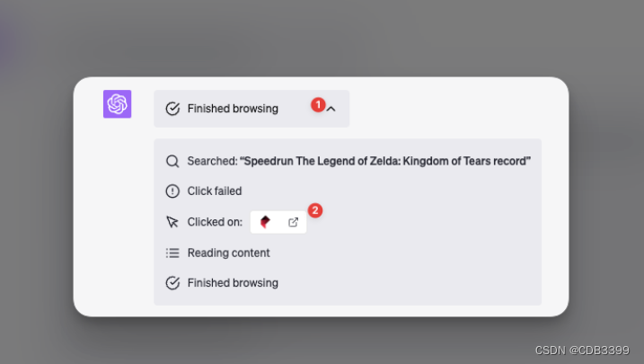Click the magnifier icon beside Searched
The width and height of the screenshot is (644, 364).
pos(172,161)
